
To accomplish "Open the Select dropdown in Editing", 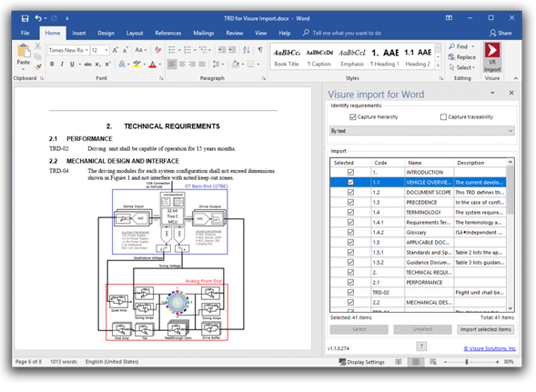I will [x=462, y=67].
